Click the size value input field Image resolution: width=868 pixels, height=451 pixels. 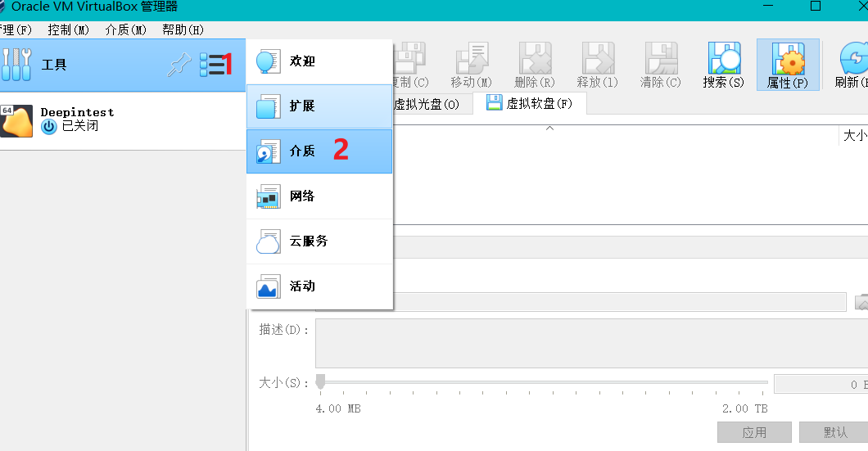pyautogui.click(x=821, y=384)
